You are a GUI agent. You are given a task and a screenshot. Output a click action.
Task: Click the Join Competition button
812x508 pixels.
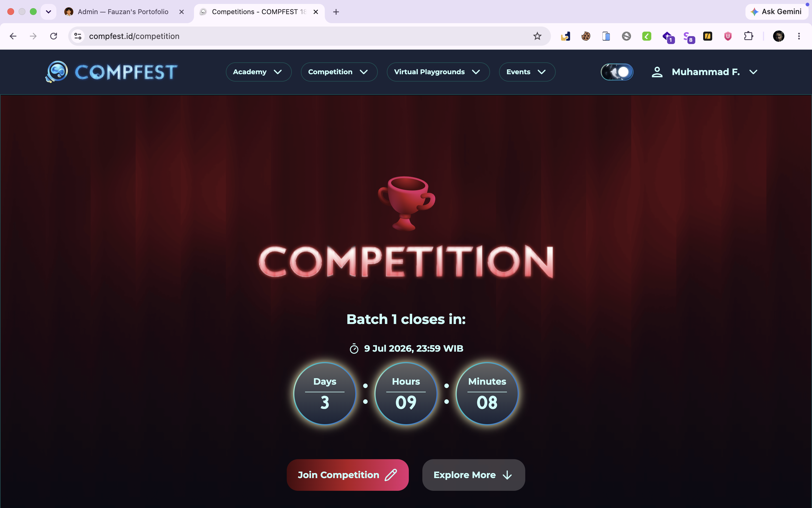(348, 475)
